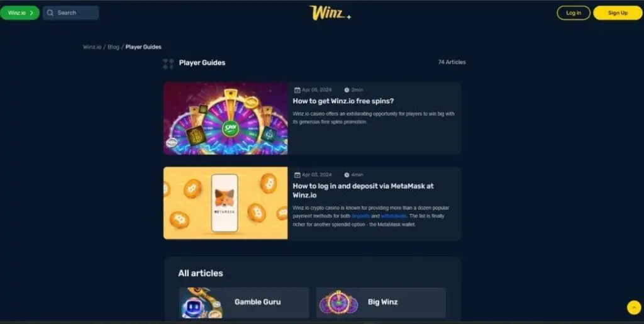Click the Player Guides grid icon

click(x=168, y=64)
